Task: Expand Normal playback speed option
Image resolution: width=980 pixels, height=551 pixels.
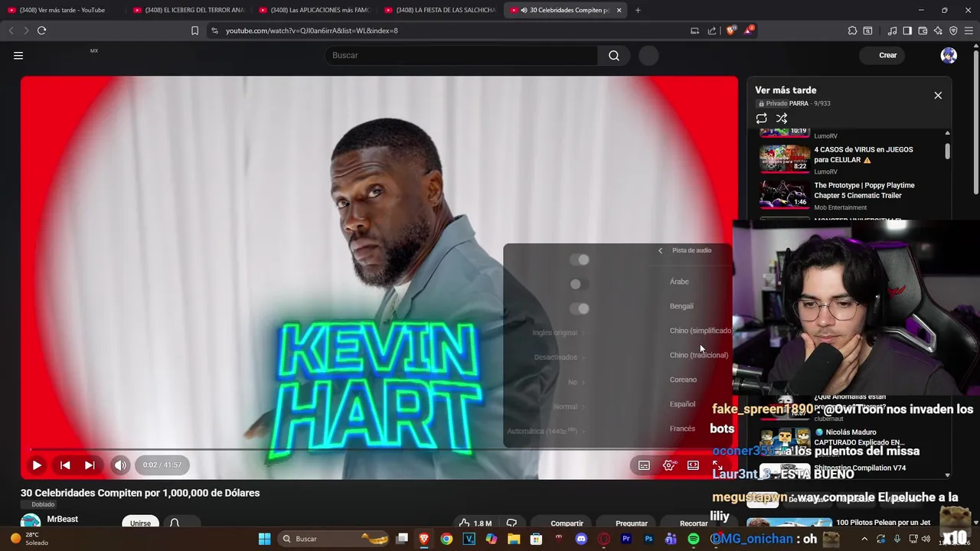Action: [x=569, y=406]
